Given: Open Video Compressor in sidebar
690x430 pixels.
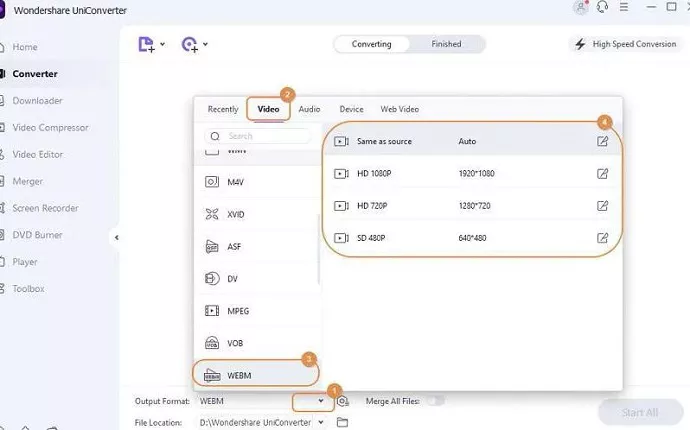Looking at the screenshot, I should [50, 128].
